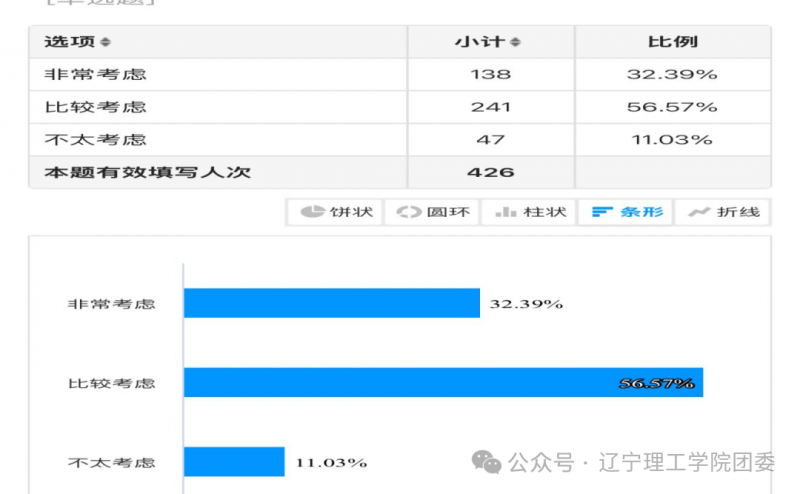Click the 非常考虑 blue chart bar
The image size is (800, 494).
pos(332,303)
